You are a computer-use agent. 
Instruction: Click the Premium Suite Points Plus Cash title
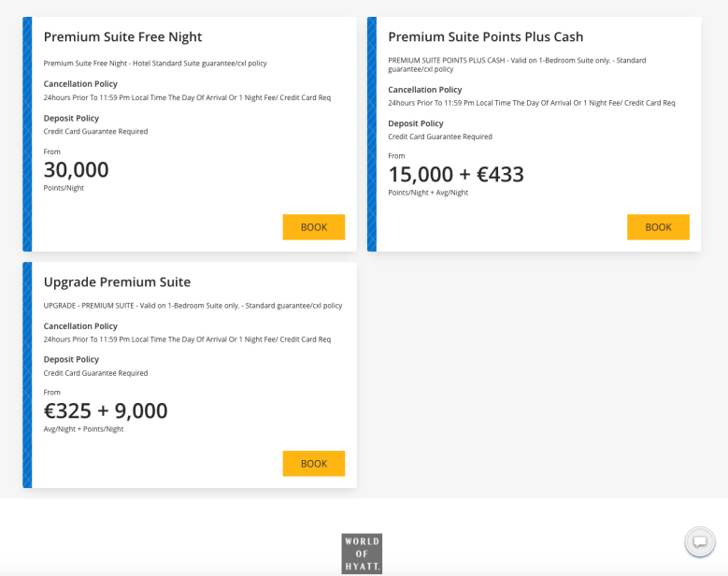(485, 37)
